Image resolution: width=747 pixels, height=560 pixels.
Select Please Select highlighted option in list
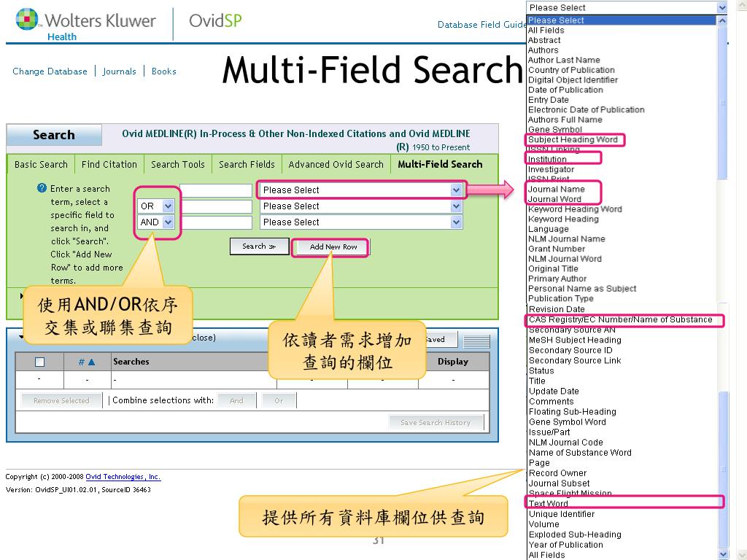point(622,20)
